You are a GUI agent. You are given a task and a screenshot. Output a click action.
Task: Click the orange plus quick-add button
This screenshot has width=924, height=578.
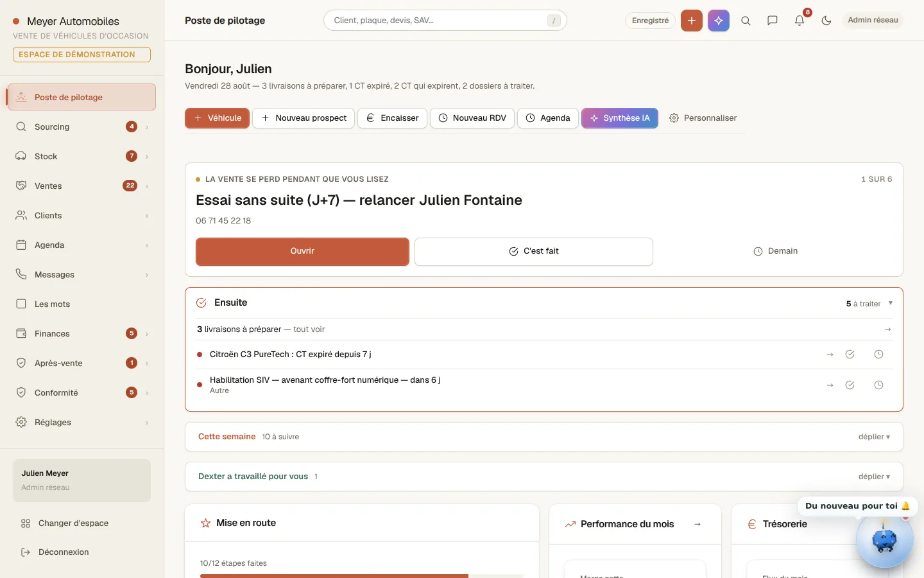tap(692, 21)
